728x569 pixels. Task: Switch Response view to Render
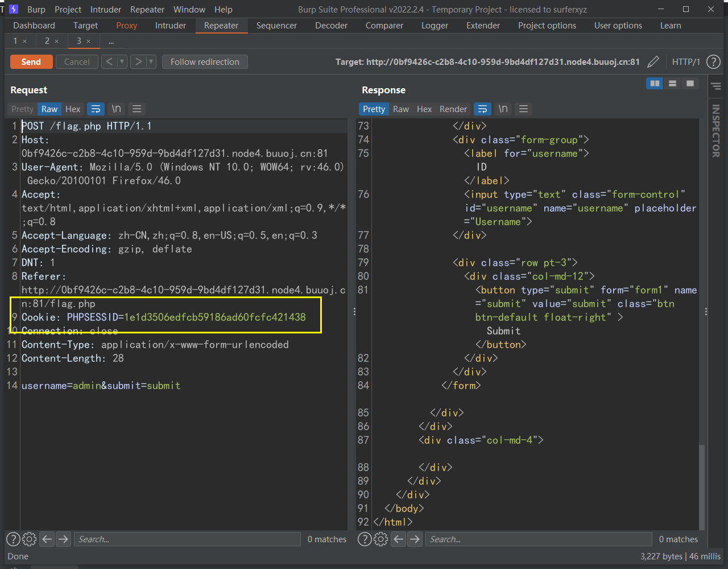tap(453, 109)
